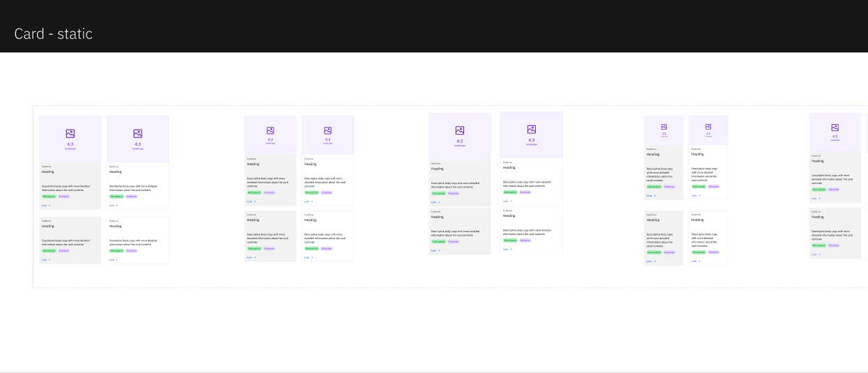This screenshot has height=373, width=868.
Task: Click image icon in second group's gray card
Action: (270, 130)
